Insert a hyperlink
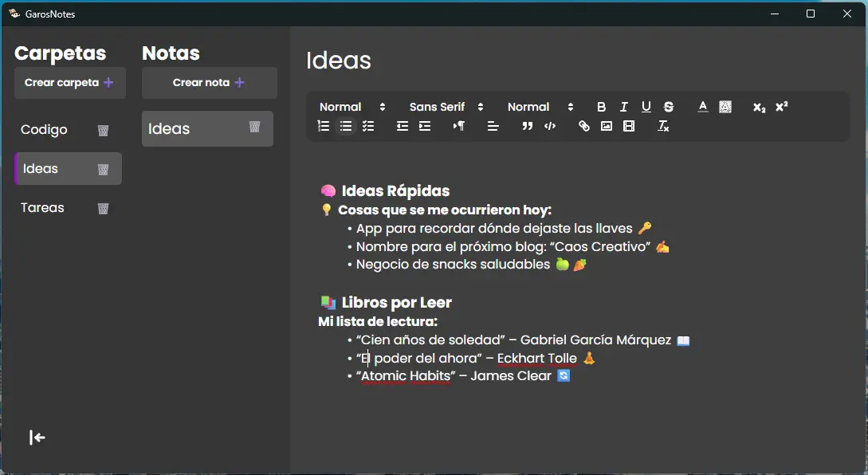This screenshot has height=475, width=868. click(584, 126)
